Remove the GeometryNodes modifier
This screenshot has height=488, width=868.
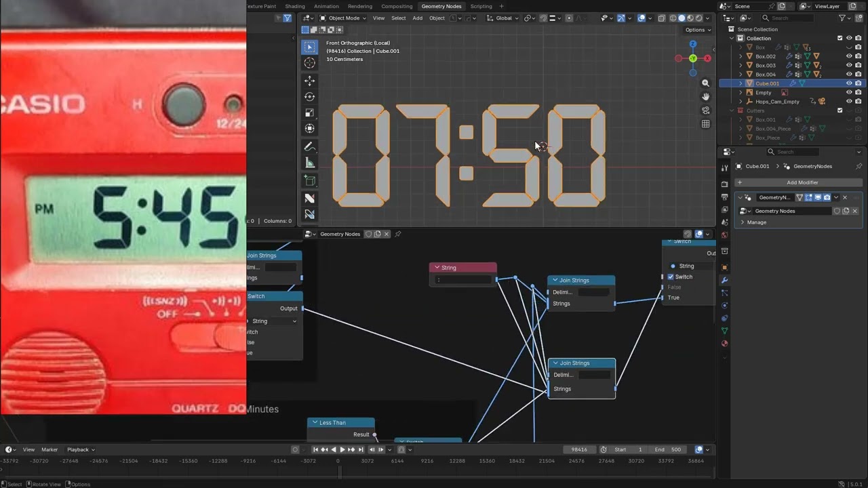coord(845,197)
